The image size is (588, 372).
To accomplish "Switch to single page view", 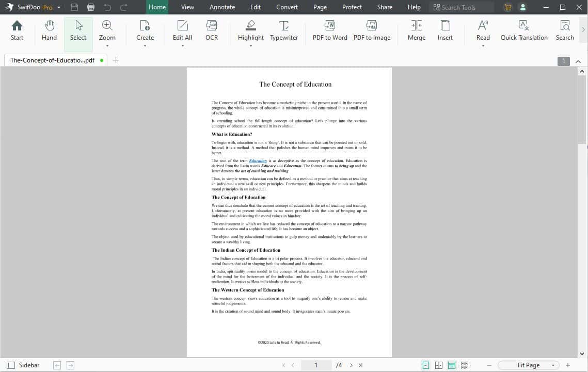I will pos(425,365).
